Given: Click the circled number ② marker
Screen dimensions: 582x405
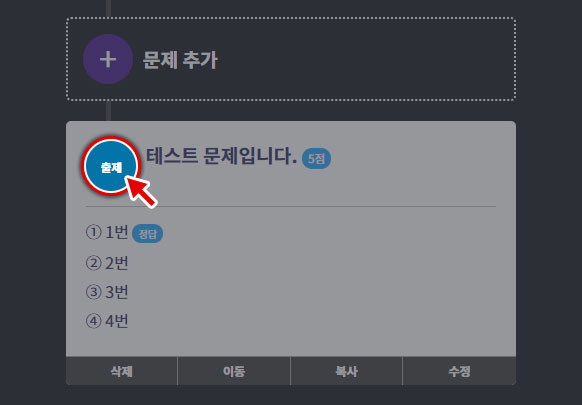Looking at the screenshot, I should click(93, 263).
